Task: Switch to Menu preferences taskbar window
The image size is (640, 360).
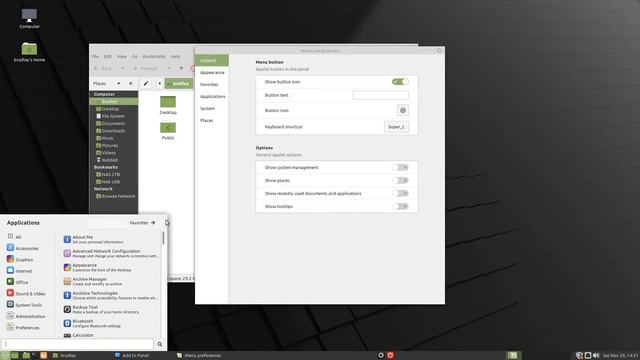Action: click(199, 356)
